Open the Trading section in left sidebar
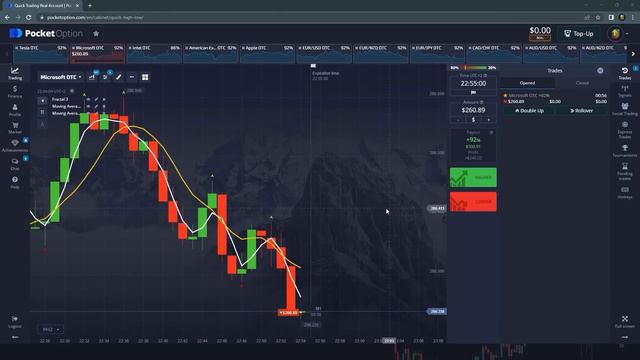 pos(15,73)
